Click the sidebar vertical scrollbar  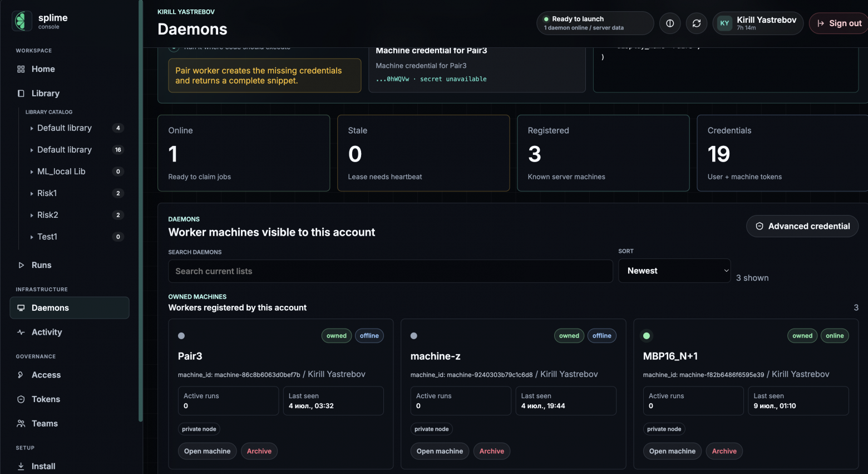click(141, 212)
